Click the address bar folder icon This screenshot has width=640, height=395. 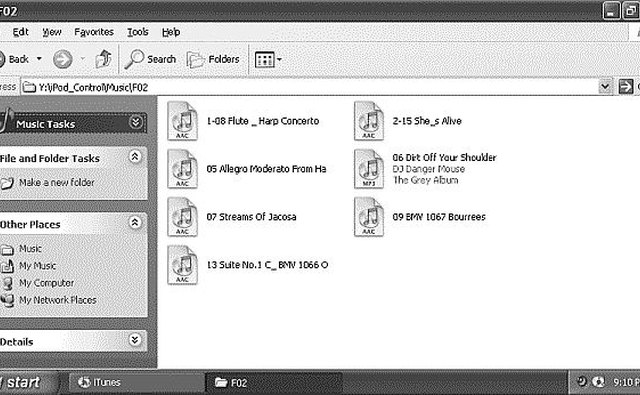coord(29,87)
